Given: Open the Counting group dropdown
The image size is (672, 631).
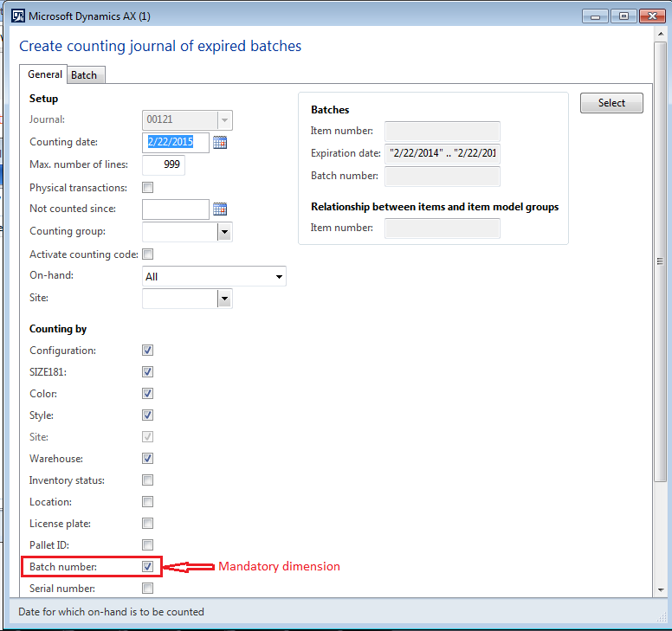Looking at the screenshot, I should [224, 232].
